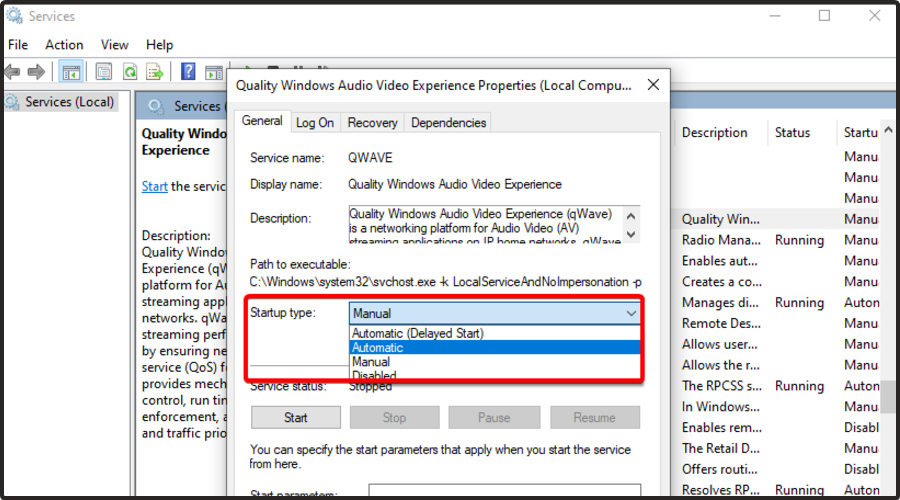Screen dimensions: 900x500
Task: Choose Disabled in the startup type list
Action: tap(495, 374)
